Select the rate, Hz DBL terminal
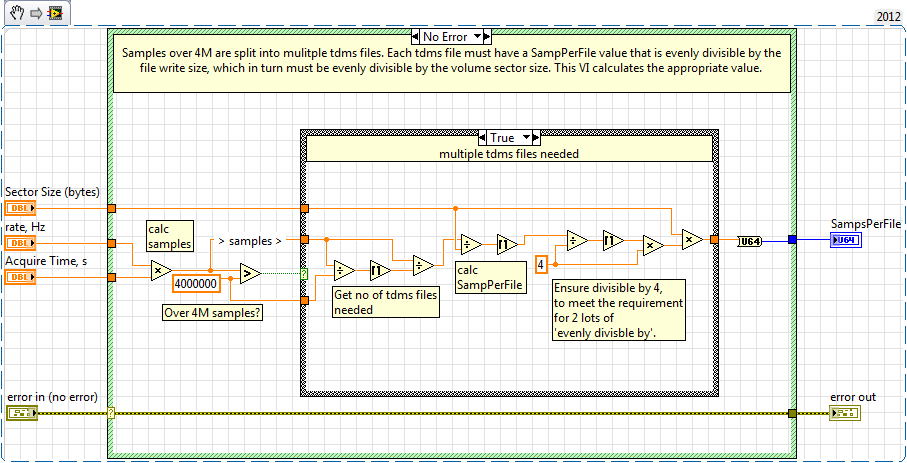 coord(20,243)
